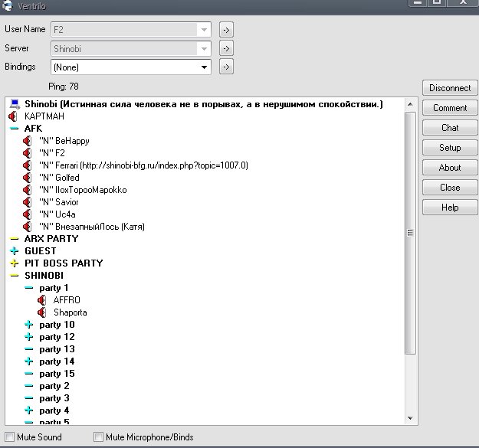479x448 pixels.
Task: Click the speaker icon beside КАРТМАН
Action: pyautogui.click(x=12, y=116)
